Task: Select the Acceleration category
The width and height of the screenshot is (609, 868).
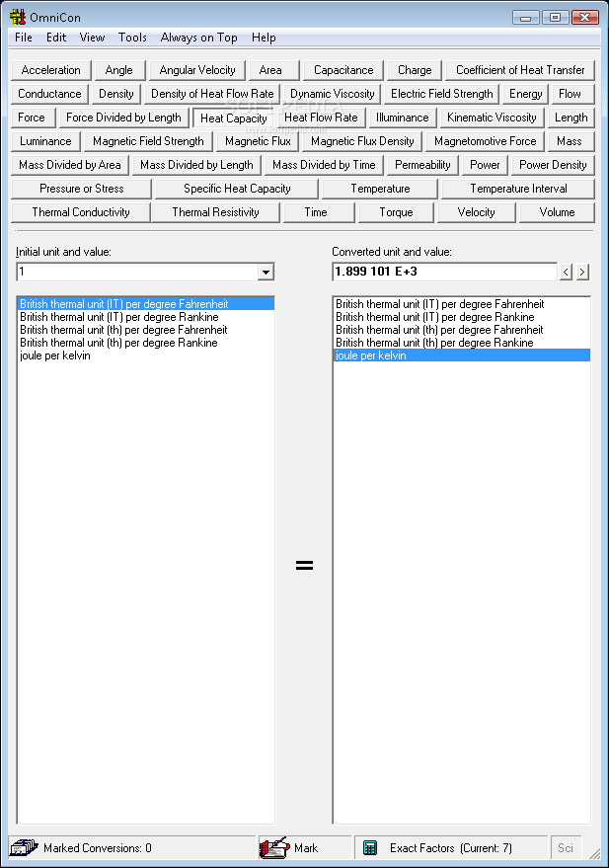Action: tap(51, 70)
